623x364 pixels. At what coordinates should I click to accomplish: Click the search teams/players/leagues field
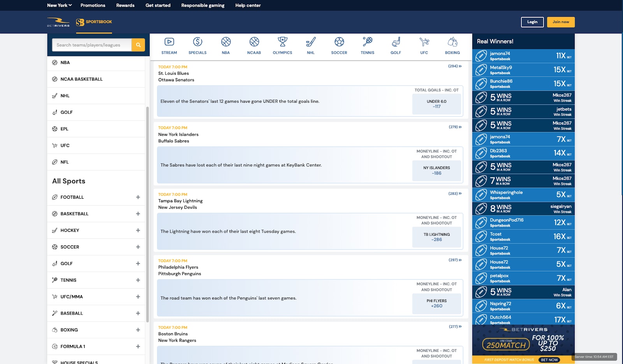click(92, 45)
